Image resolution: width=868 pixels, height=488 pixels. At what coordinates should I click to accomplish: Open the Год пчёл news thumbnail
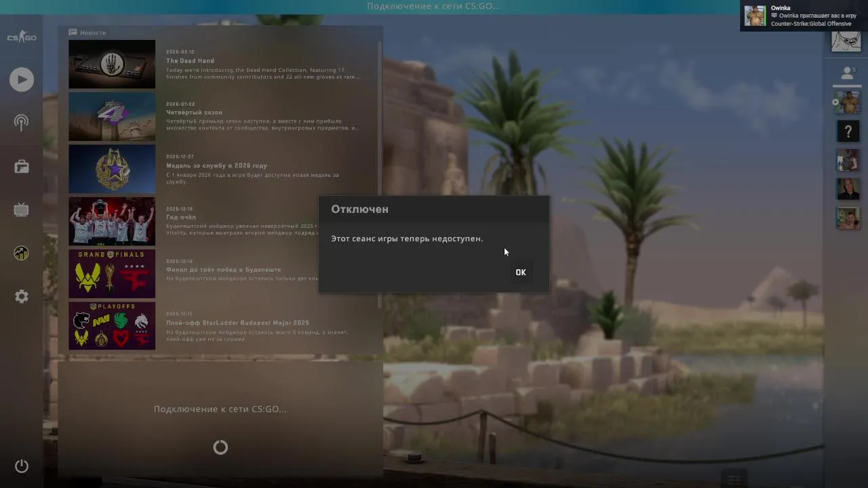tap(112, 222)
